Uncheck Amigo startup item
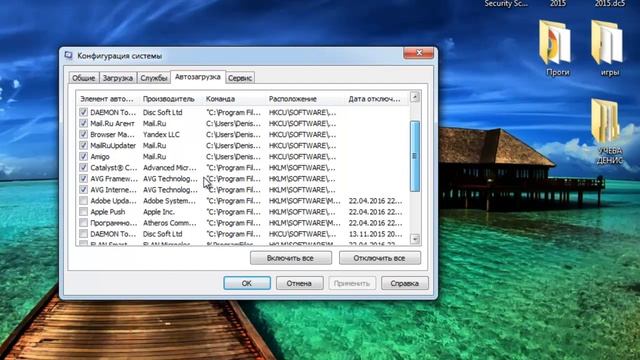 tap(83, 156)
